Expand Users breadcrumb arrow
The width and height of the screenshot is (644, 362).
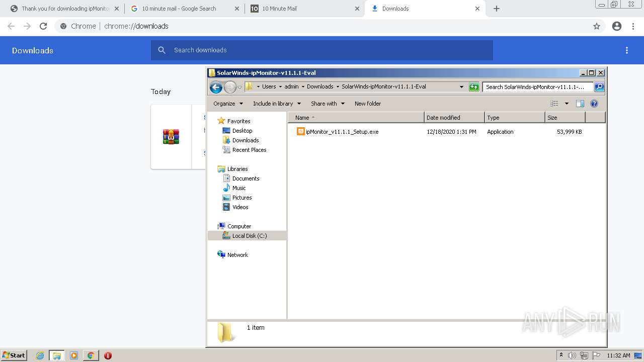pos(280,86)
